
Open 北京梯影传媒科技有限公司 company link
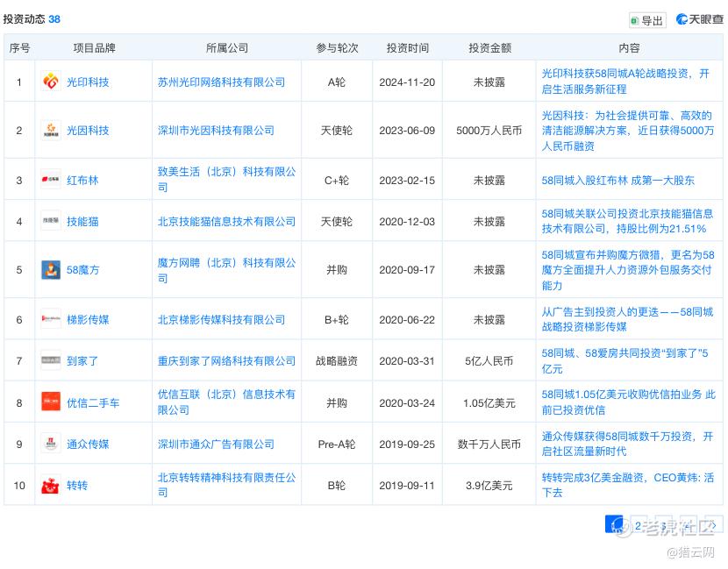point(221,319)
